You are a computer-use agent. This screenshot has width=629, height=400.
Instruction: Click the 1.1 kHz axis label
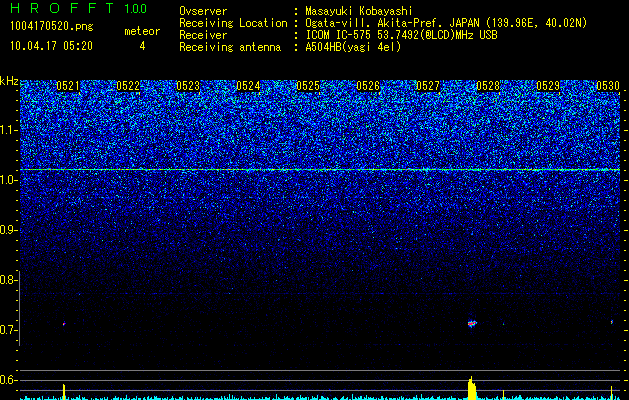click(x=8, y=130)
